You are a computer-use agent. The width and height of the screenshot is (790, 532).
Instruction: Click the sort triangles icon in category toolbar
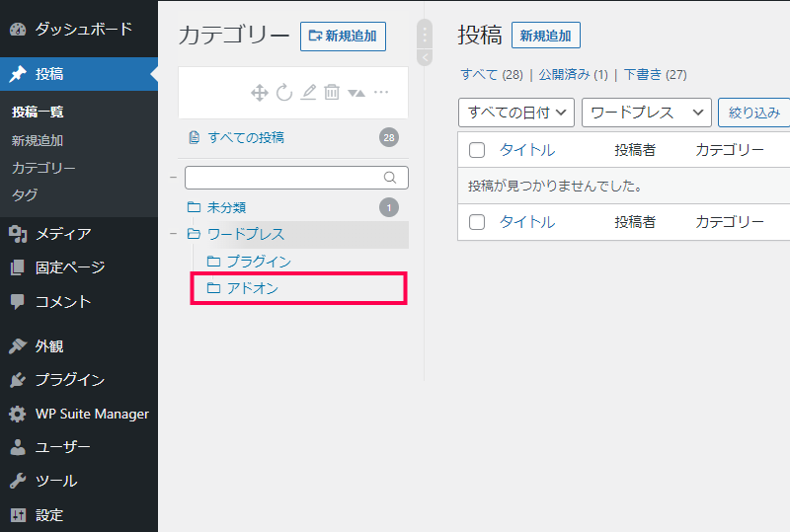356,93
